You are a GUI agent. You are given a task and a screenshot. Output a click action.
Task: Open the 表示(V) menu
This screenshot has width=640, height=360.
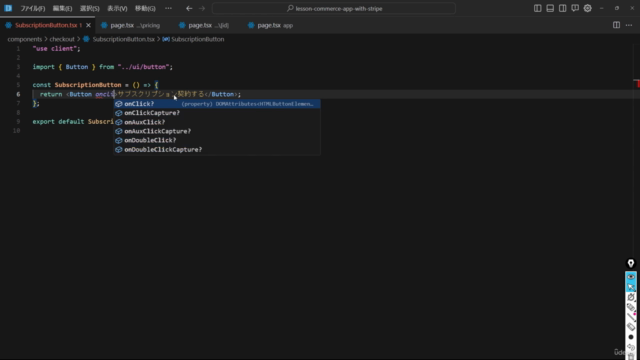[117, 8]
